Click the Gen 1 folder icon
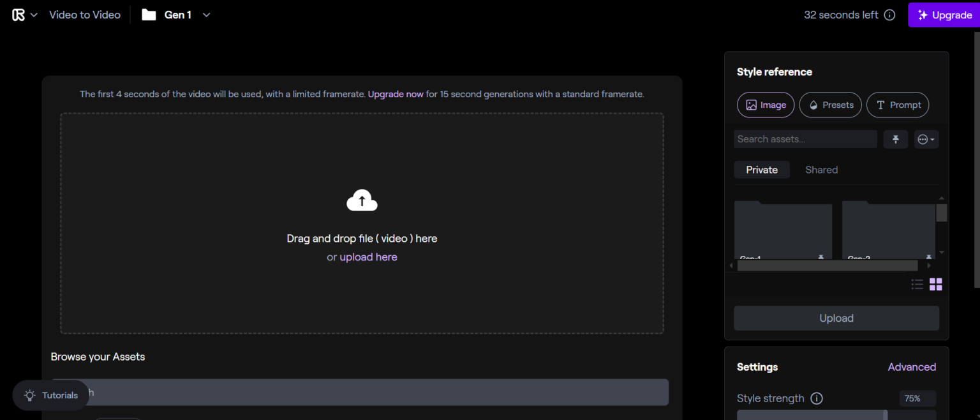The image size is (980, 420). coord(149,15)
